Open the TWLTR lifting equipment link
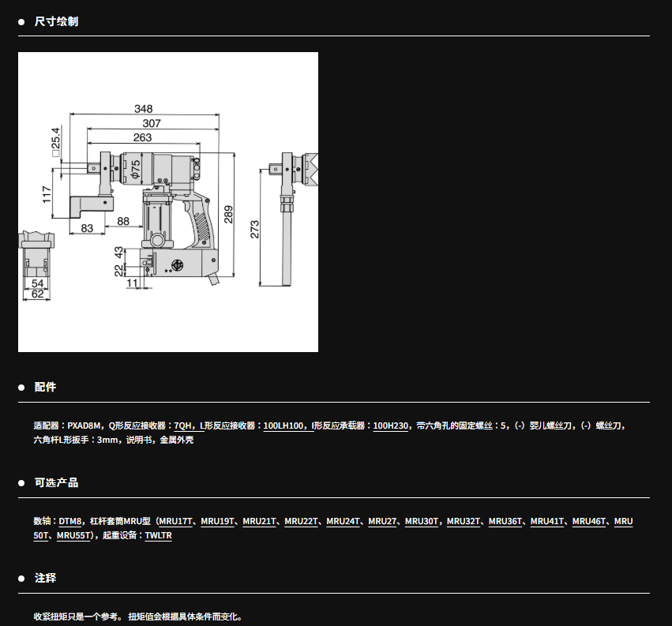Image resolution: width=672 pixels, height=626 pixels. (158, 536)
